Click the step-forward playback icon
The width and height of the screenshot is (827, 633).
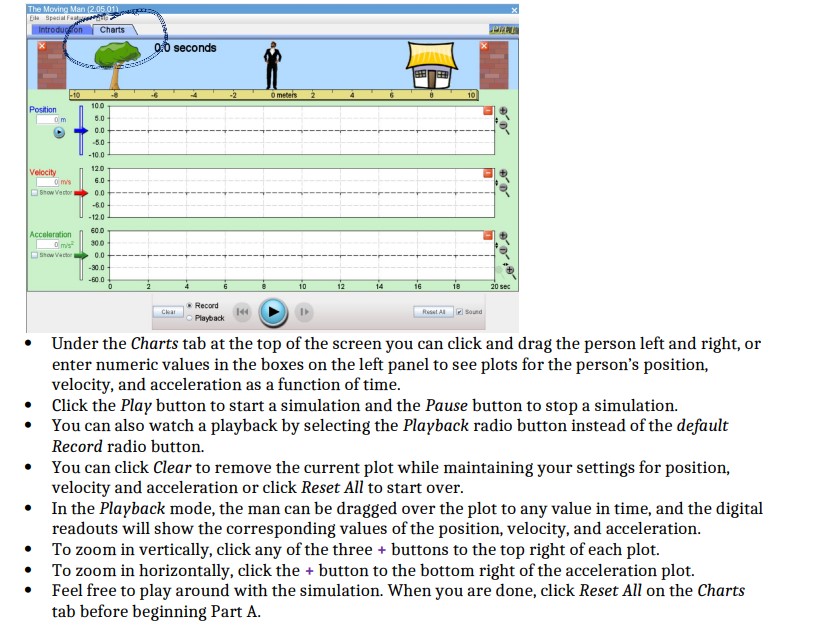pos(302,312)
